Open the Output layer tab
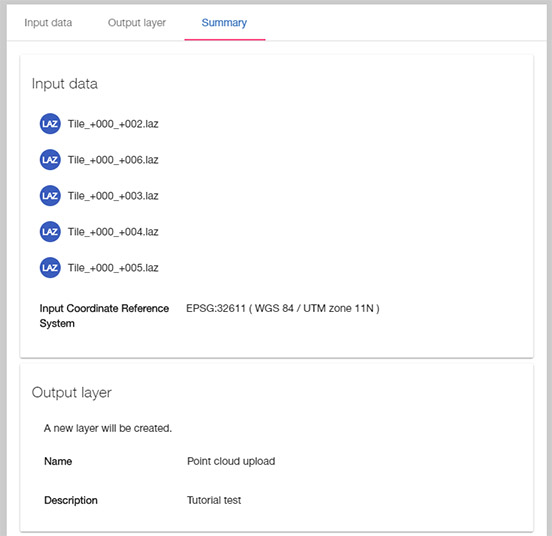 coord(137,23)
